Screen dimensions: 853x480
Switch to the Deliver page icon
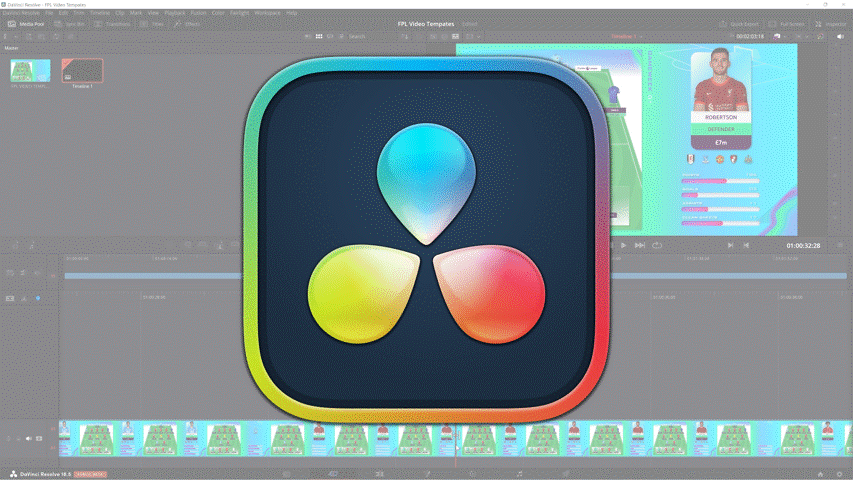pos(566,473)
